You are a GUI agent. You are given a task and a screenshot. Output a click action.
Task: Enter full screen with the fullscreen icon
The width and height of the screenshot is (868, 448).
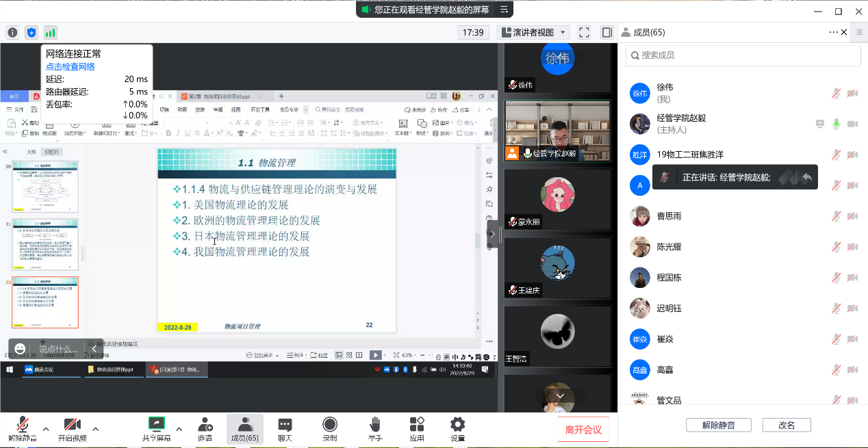tap(584, 32)
